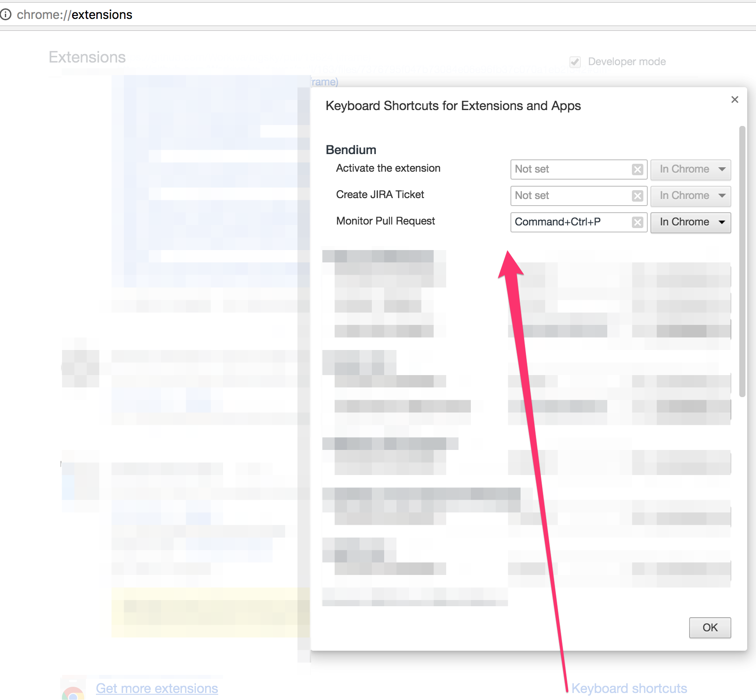Clear the Monitor Pull Request shortcut
This screenshot has height=700, width=756.
[637, 222]
